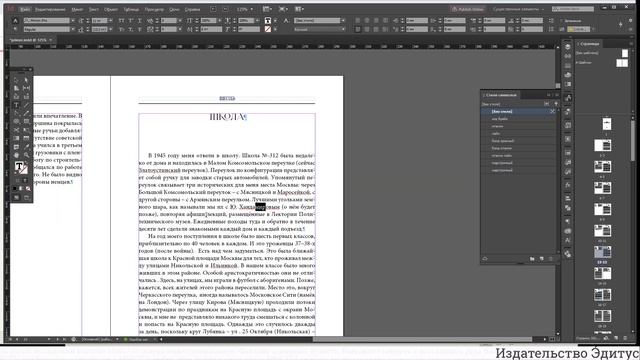Toggle Subscript formatting

point(131,29)
